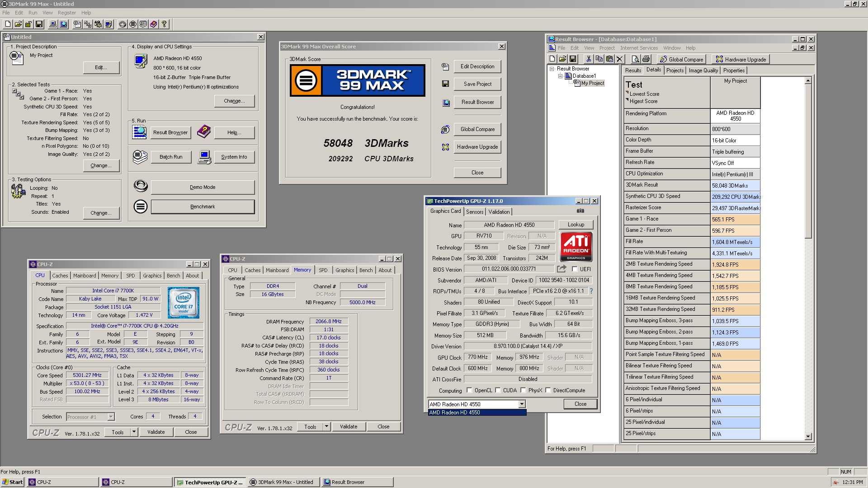Click the Demo Mode ring toolbar icon

tap(123, 24)
